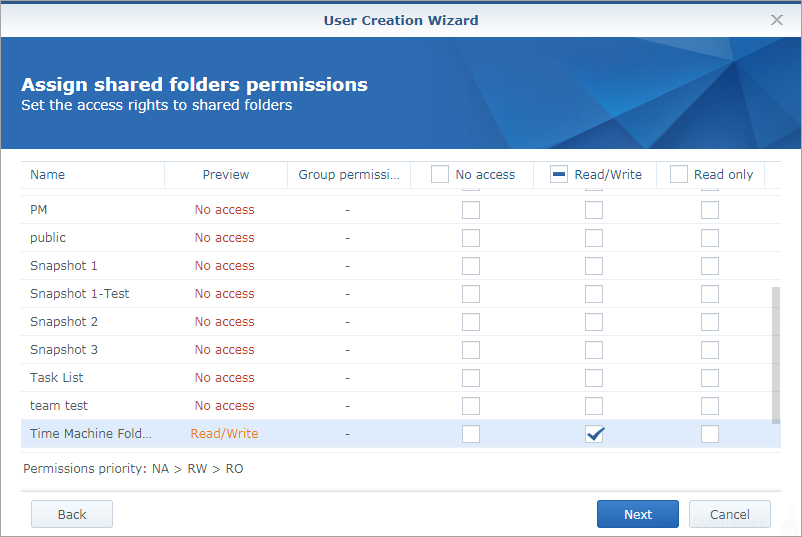Enable Read/Write for Task List folder
The image size is (802, 537).
[x=594, y=378]
